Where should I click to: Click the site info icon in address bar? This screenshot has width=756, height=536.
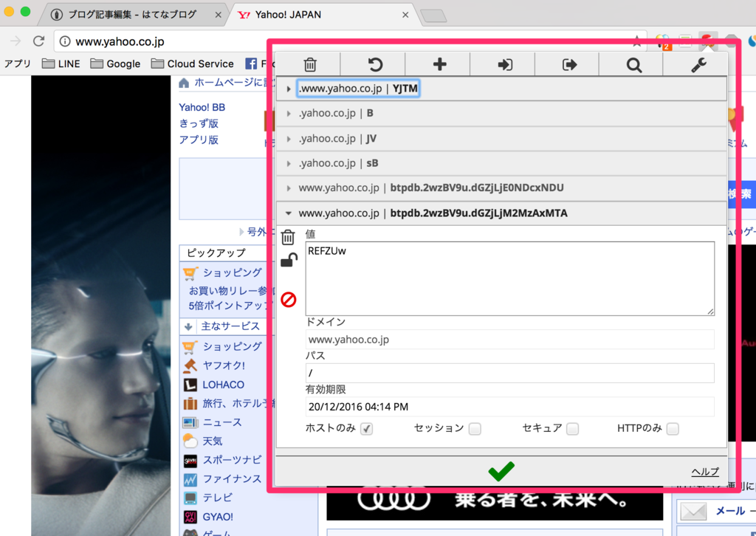(x=65, y=41)
